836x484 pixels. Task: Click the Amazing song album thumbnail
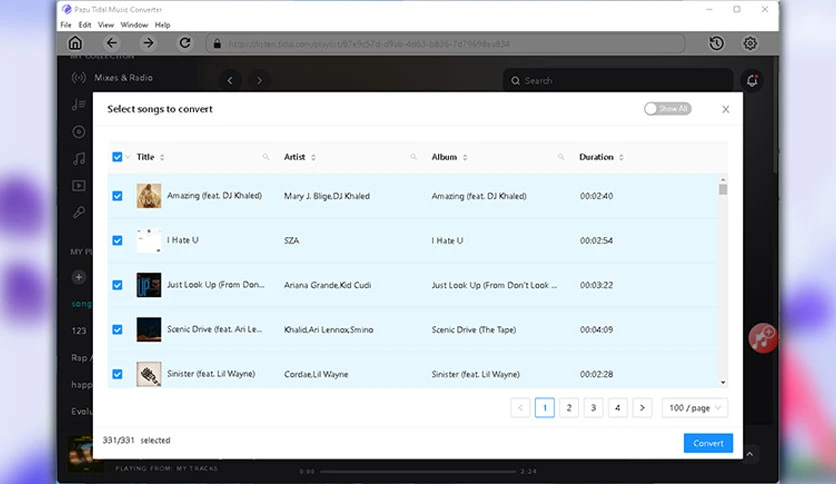coord(149,196)
